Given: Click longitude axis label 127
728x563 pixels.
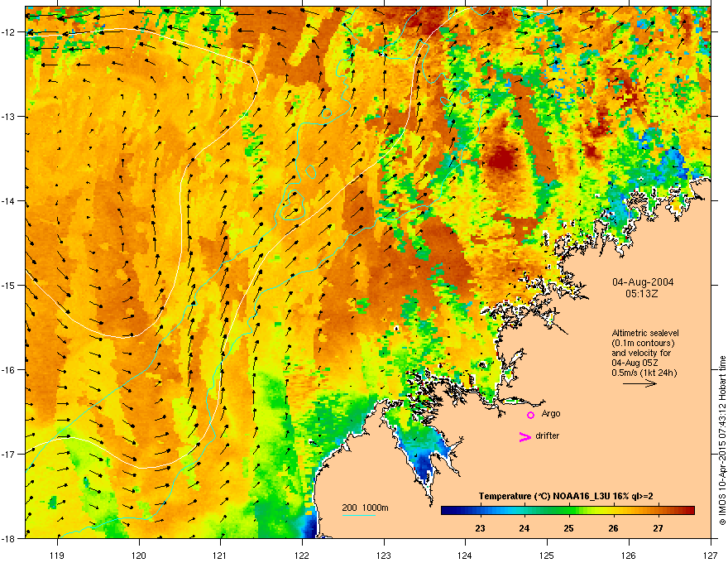Looking at the screenshot, I should tap(711, 555).
